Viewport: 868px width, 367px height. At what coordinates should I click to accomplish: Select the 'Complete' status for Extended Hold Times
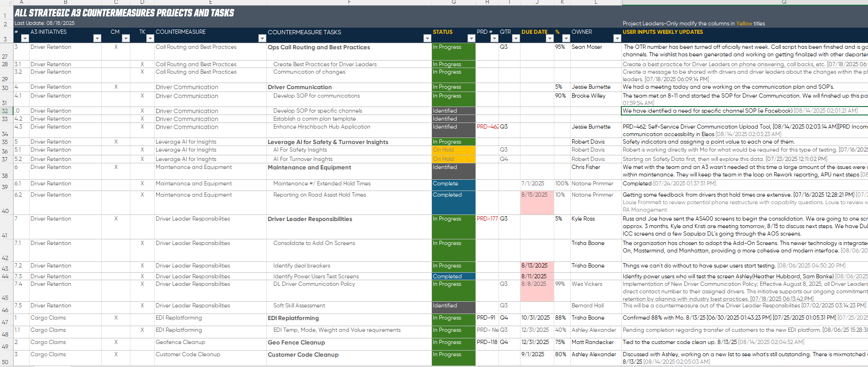453,185
